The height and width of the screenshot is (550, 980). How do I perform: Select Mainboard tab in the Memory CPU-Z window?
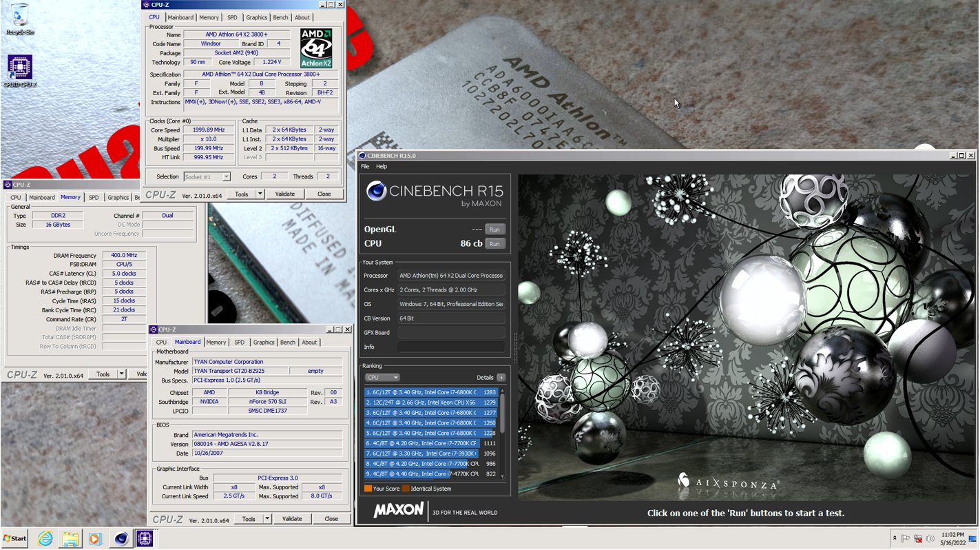click(41, 198)
